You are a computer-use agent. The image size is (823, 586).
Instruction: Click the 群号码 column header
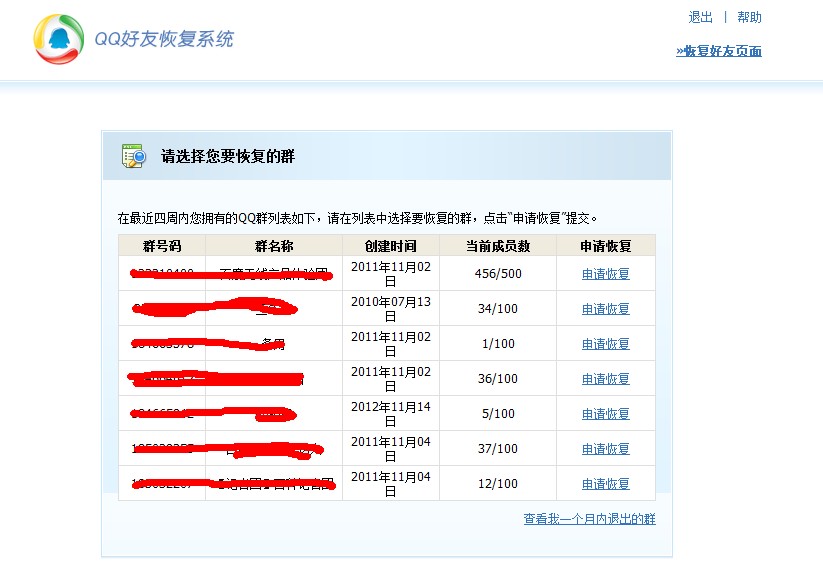coord(162,246)
